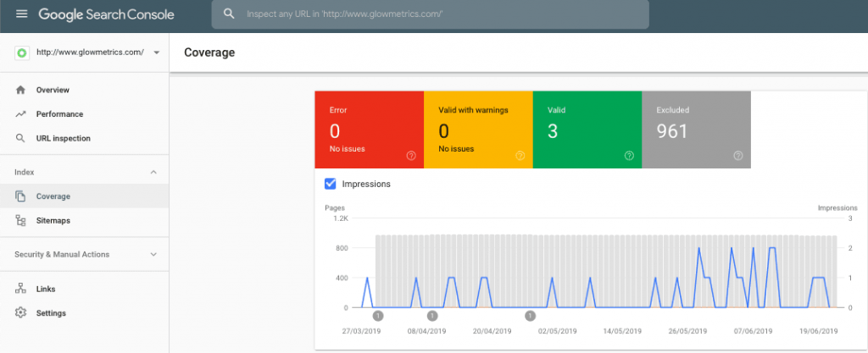This screenshot has width=868, height=353.
Task: Click the 961 excluded count
Action: [x=672, y=131]
